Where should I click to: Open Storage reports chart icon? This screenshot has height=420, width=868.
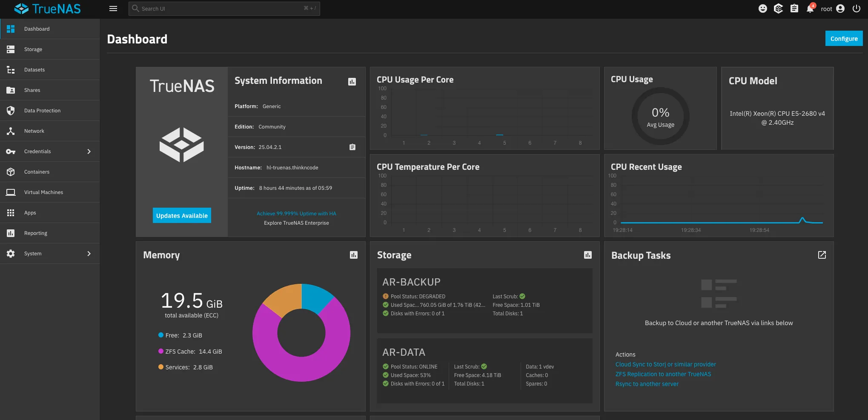(x=588, y=255)
